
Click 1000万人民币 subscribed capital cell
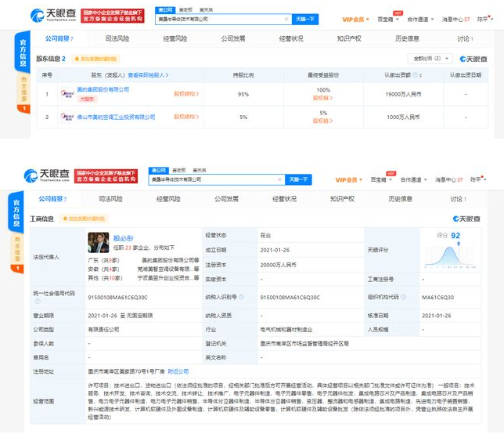pyautogui.click(x=403, y=117)
